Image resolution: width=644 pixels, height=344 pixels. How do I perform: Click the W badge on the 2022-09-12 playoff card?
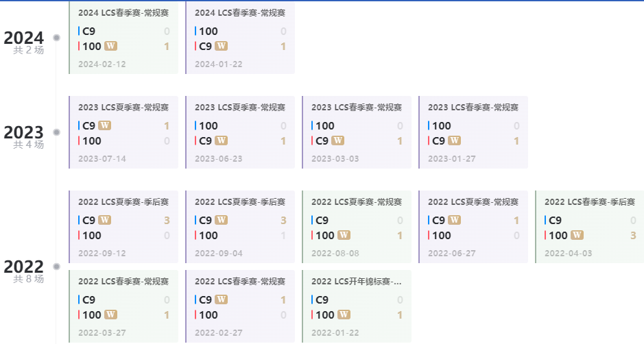point(105,220)
